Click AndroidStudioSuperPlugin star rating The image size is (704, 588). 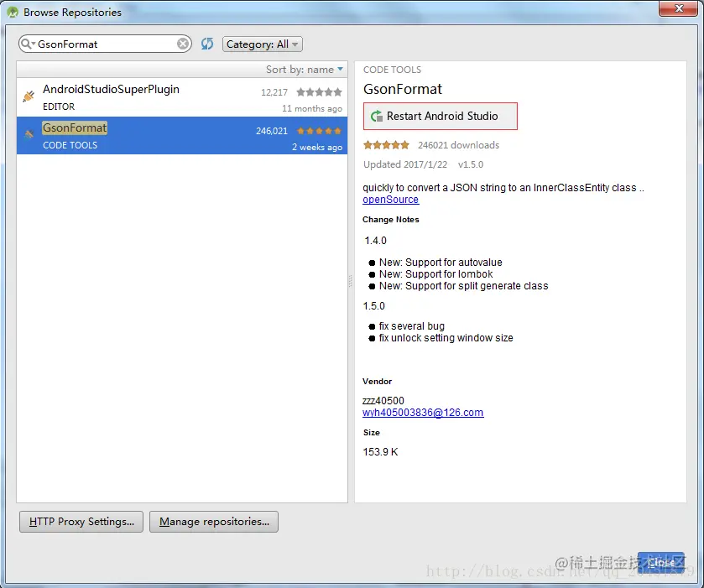tap(319, 92)
